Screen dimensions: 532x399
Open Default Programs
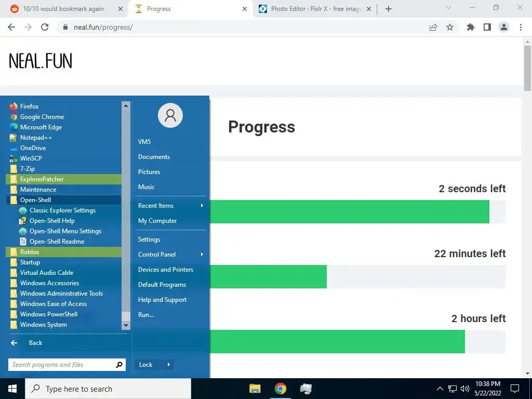pos(170,285)
